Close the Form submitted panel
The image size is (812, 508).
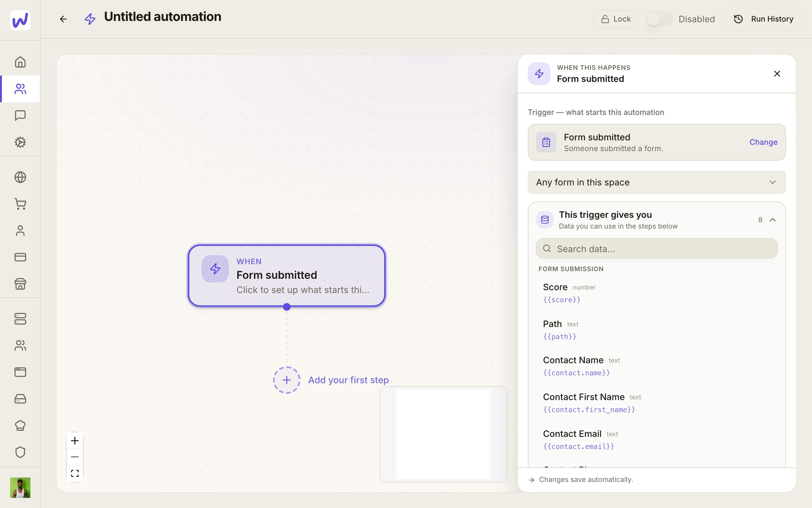pos(777,74)
